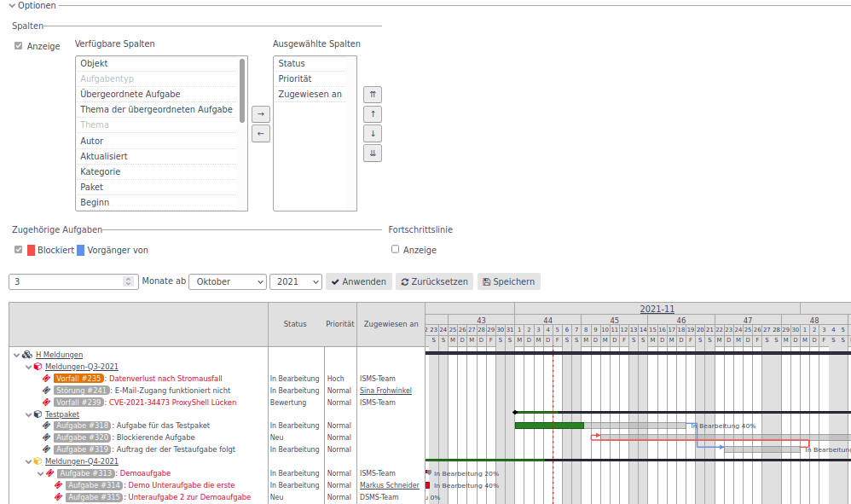851x504 pixels.
Task: Toggle the Spalten Anzeige checkbox
Action: [x=19, y=46]
